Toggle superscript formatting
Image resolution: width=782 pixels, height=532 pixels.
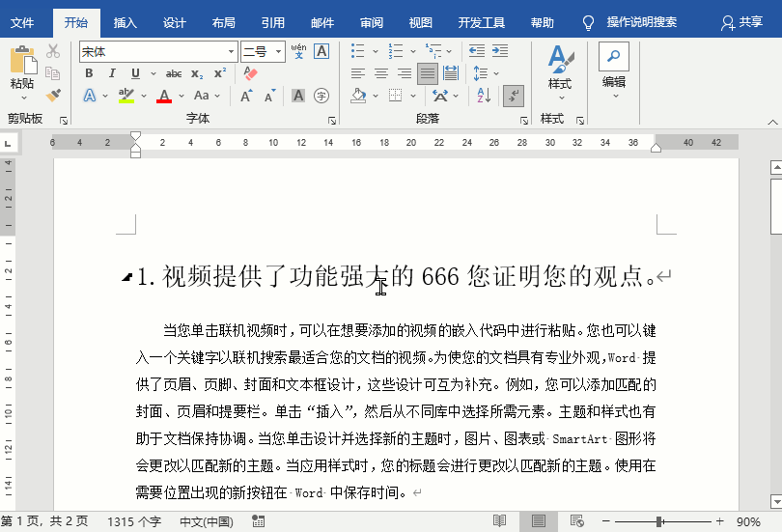click(x=220, y=73)
